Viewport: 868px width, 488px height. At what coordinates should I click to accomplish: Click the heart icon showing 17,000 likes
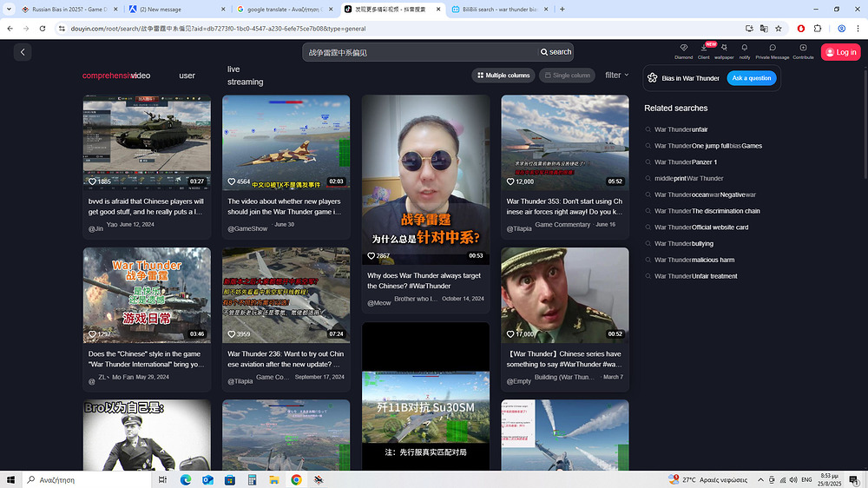point(510,334)
